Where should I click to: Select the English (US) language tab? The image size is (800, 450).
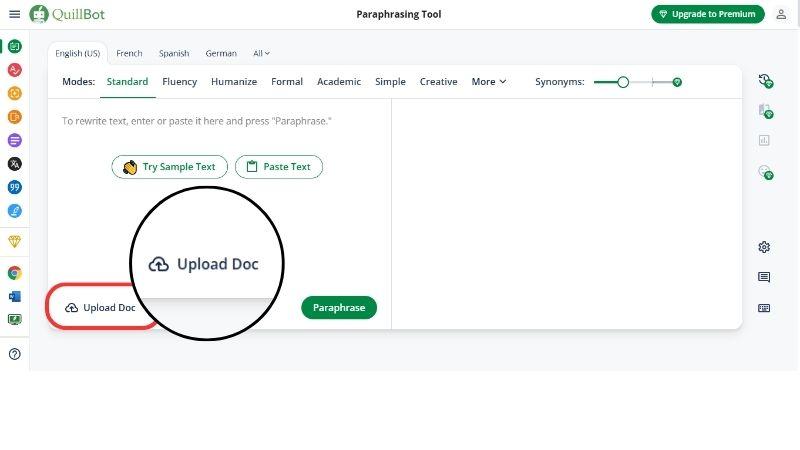point(78,53)
